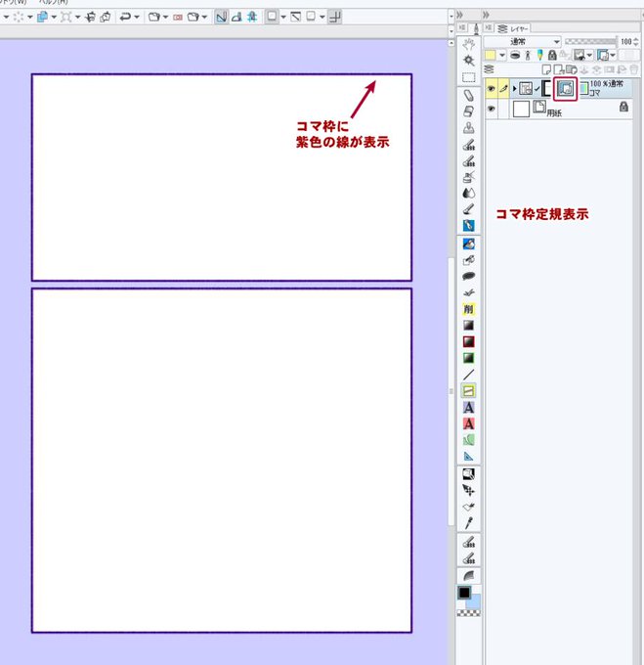This screenshot has width=644, height=665.
Task: Select the dark oval balloon tool
Action: pos(469,276)
